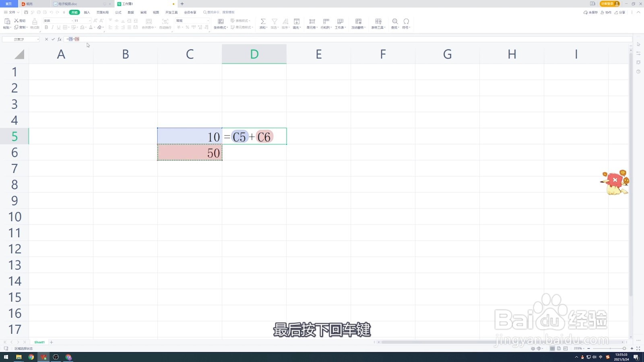Confirm formula with the checkmark button
This screenshot has width=644, height=362.
53,39
